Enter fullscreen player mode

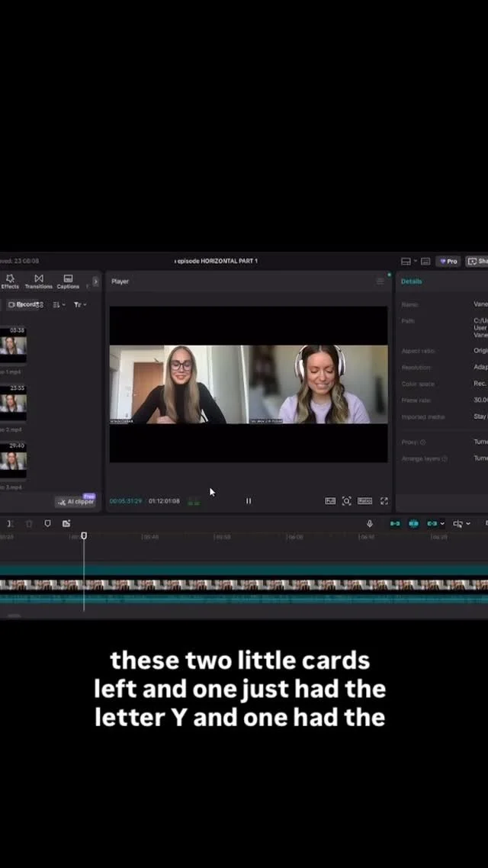point(384,501)
